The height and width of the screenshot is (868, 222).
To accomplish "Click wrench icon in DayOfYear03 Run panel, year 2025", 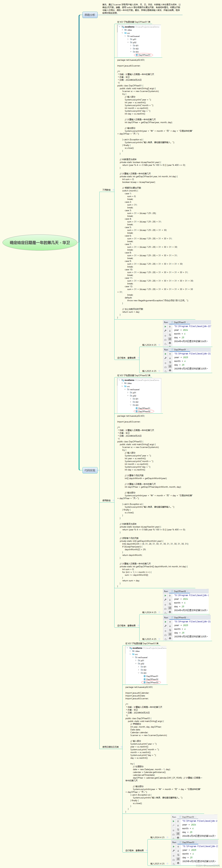I will pos(174,850).
